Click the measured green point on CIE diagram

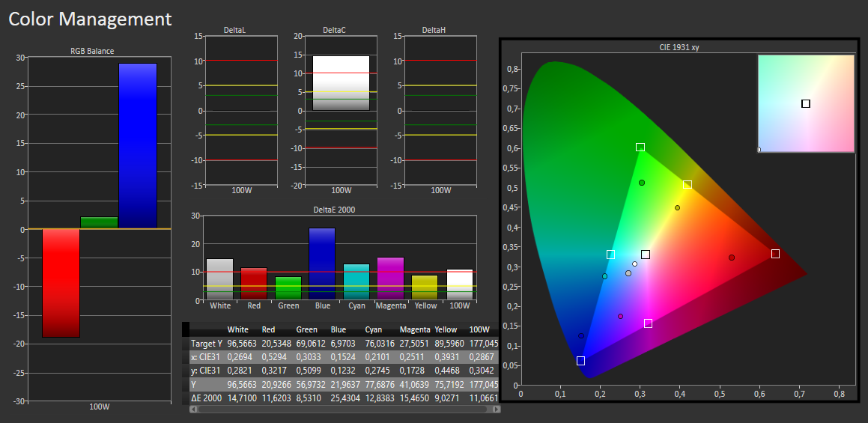pyautogui.click(x=642, y=183)
